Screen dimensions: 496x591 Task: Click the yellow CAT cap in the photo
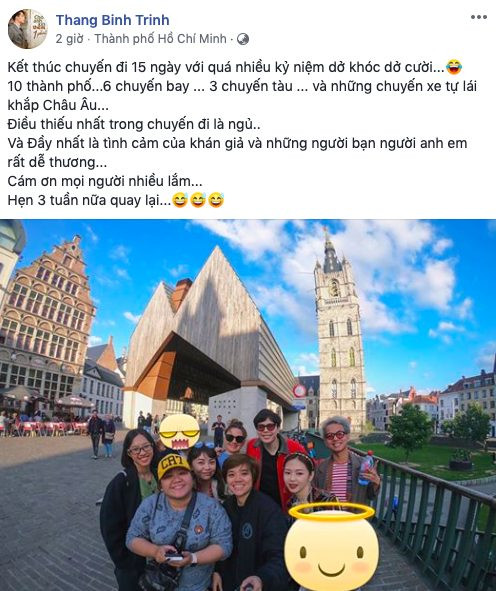pyautogui.click(x=173, y=464)
